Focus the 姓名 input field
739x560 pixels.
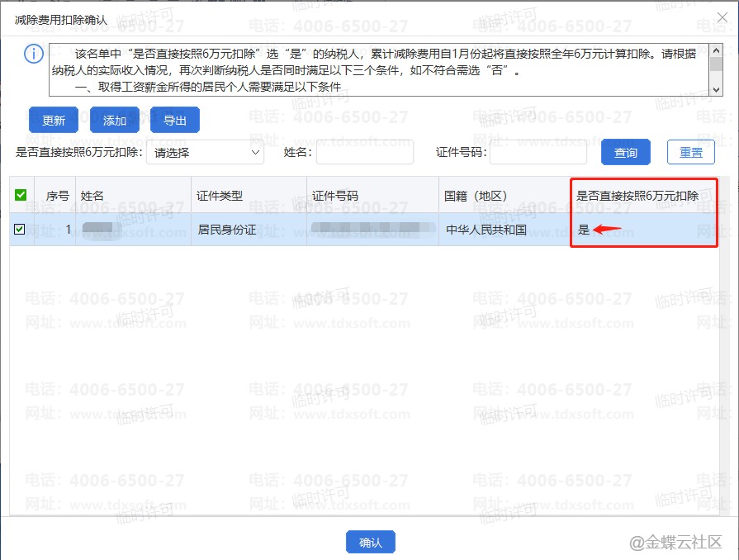point(364,152)
